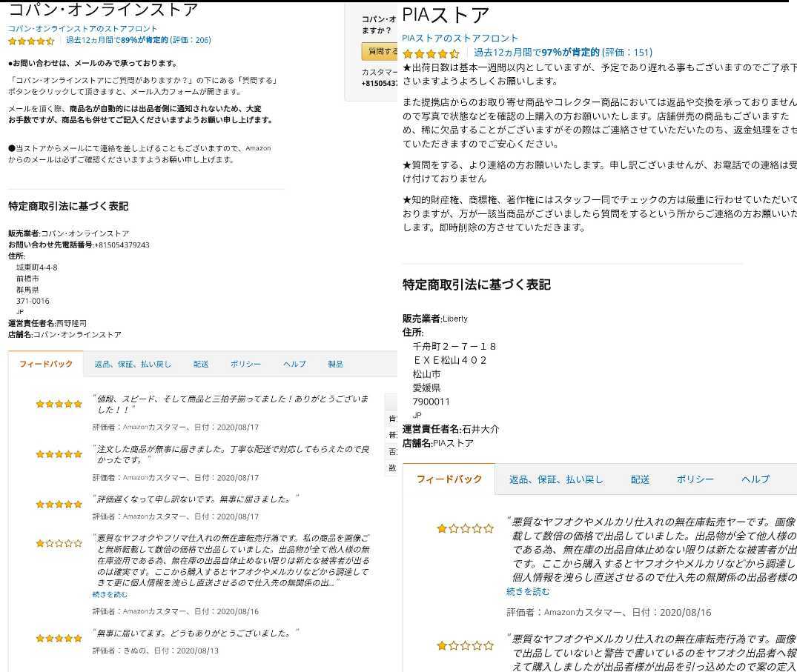This screenshot has width=797, height=672.
Task: Open ポリシー tab in PIAストア
Action: [x=695, y=479]
